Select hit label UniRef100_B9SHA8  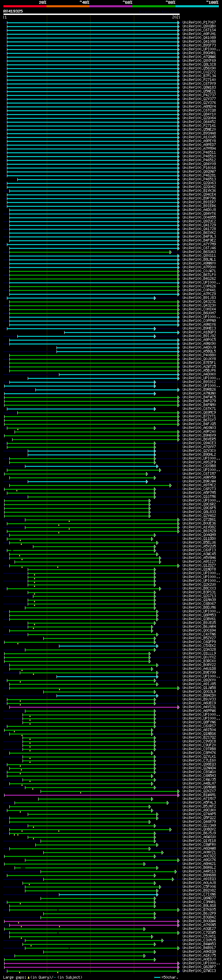click(x=199, y=133)
